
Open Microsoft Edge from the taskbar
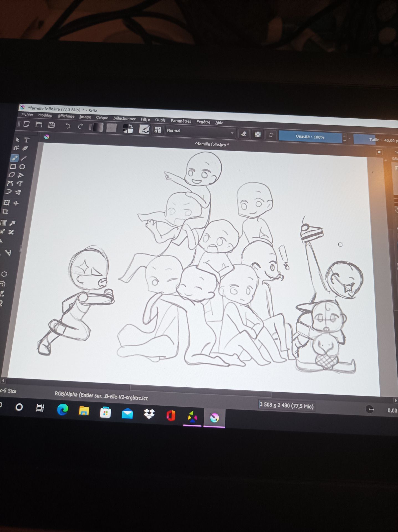[x=63, y=410]
